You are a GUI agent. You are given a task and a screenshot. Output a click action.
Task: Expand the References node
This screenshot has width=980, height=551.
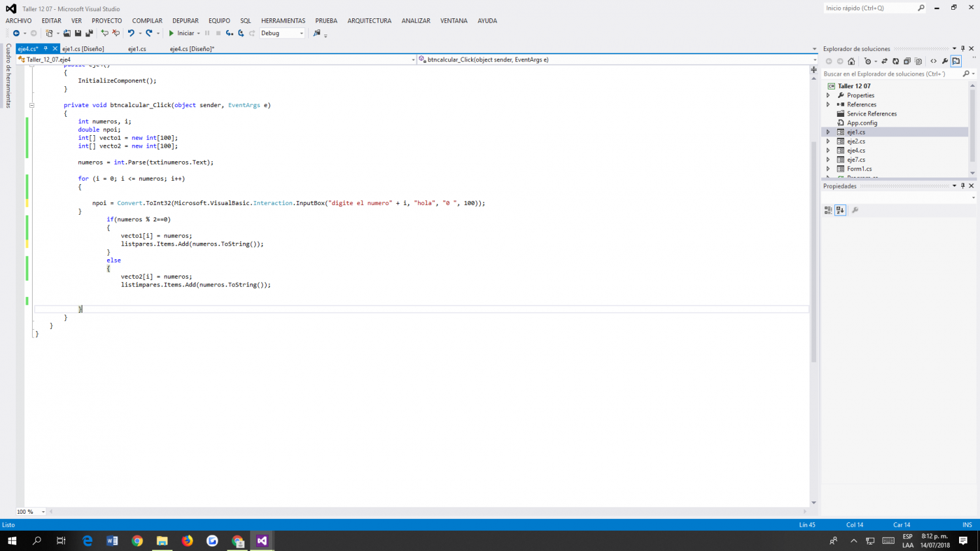point(828,104)
